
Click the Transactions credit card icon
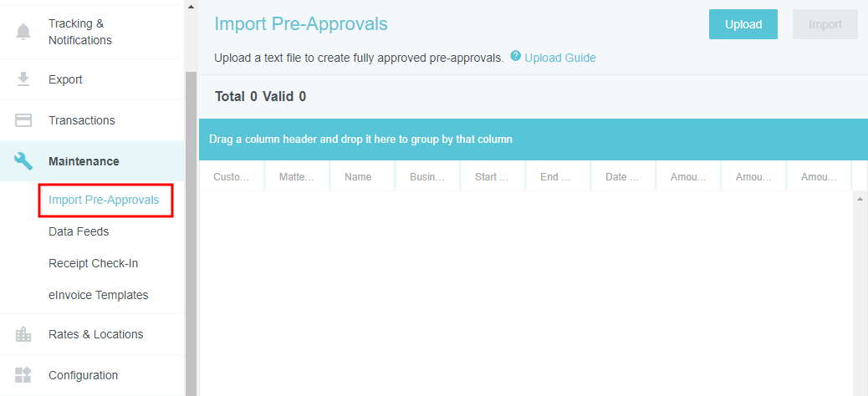pyautogui.click(x=23, y=120)
